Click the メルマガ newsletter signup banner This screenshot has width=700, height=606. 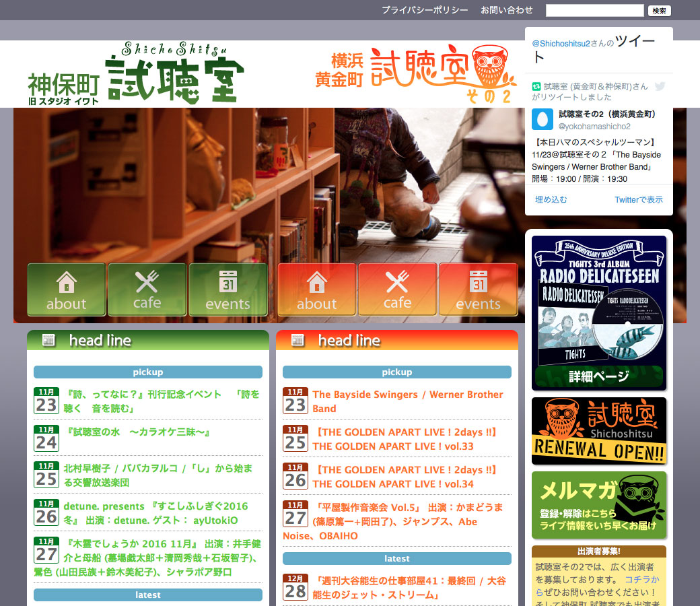[x=598, y=505]
